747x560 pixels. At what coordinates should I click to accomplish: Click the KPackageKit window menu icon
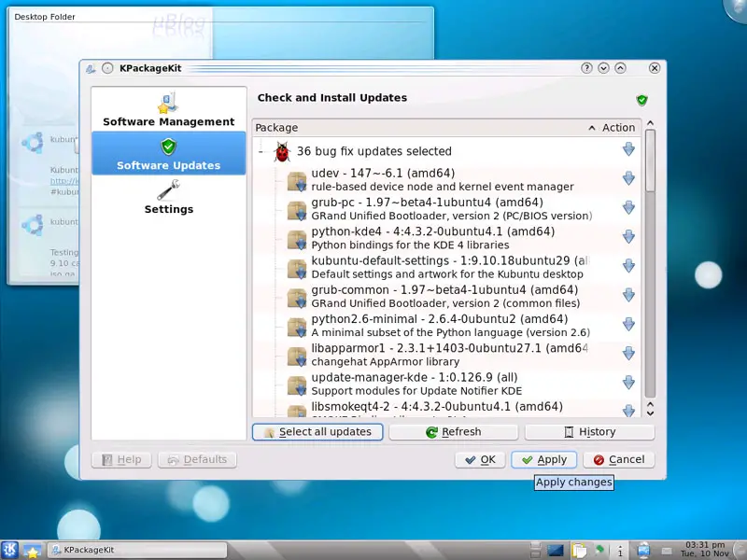pyautogui.click(x=91, y=68)
